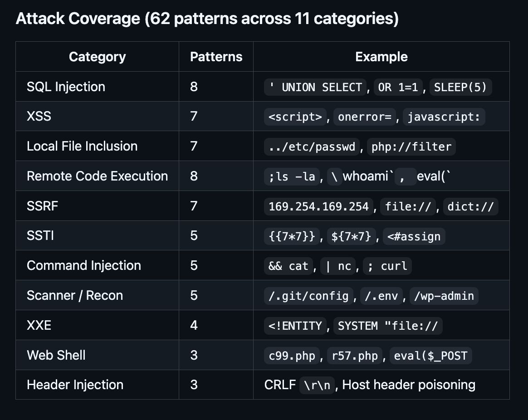
Task: Click the ${7*7} code snippet
Action: 351,236
